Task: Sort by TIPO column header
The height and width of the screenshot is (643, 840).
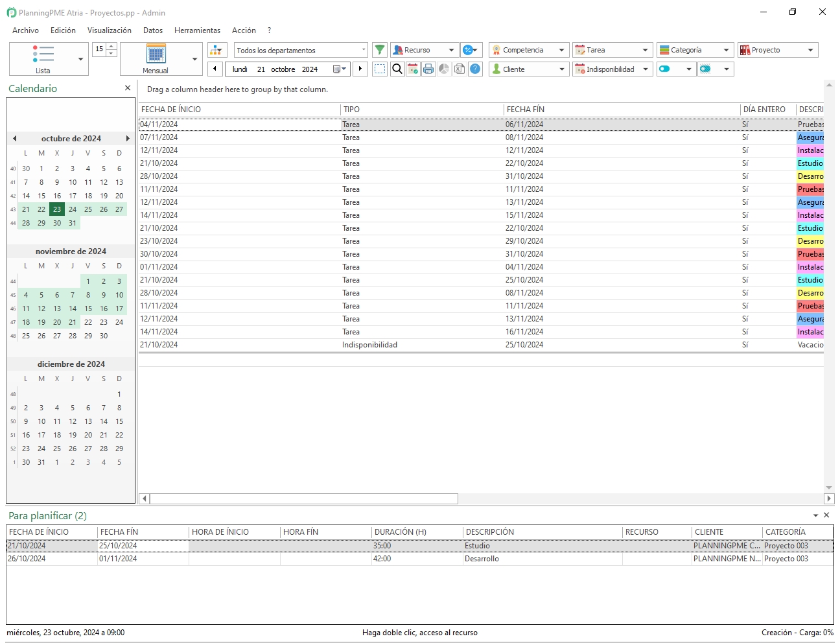Action: click(422, 110)
